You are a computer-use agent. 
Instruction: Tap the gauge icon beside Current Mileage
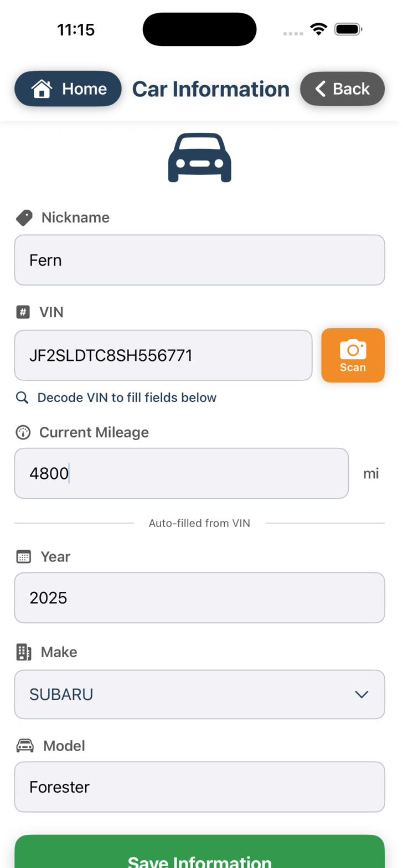click(x=23, y=432)
